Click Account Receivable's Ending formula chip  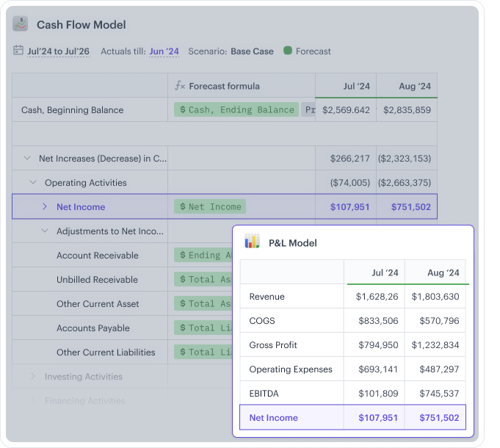pyautogui.click(x=203, y=255)
